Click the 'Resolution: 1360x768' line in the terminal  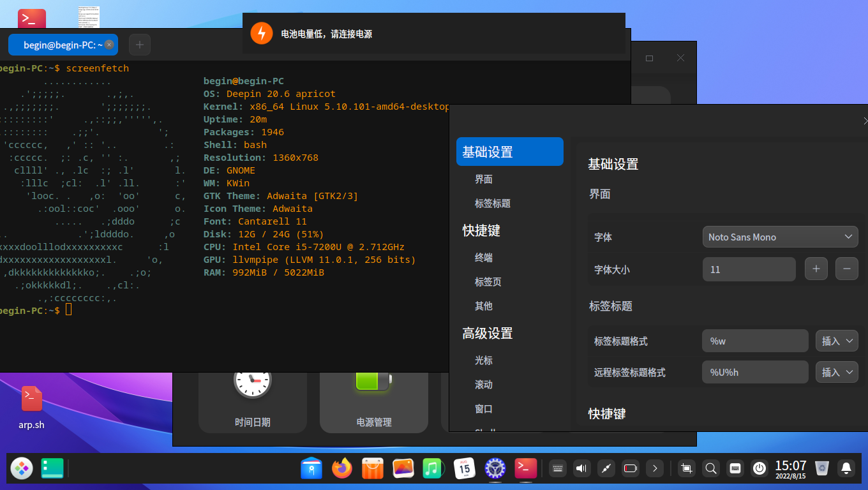[x=261, y=158]
